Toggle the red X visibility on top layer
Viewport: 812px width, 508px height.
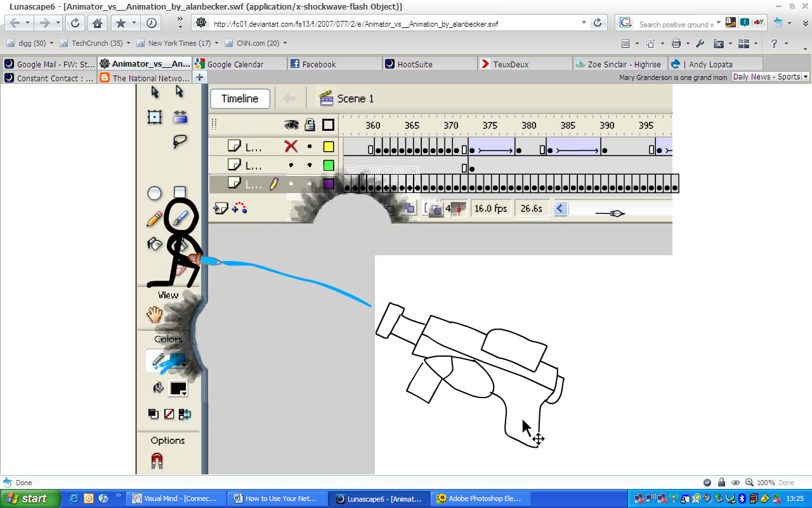click(291, 147)
